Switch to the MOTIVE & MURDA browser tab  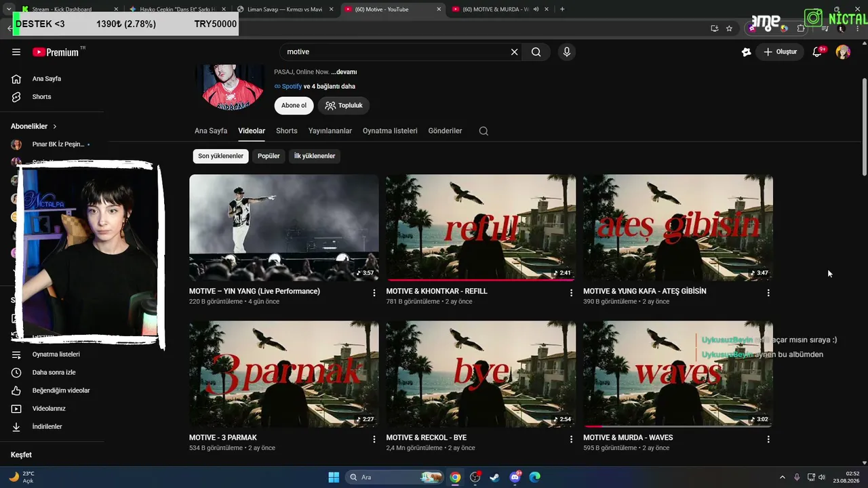coord(500,9)
